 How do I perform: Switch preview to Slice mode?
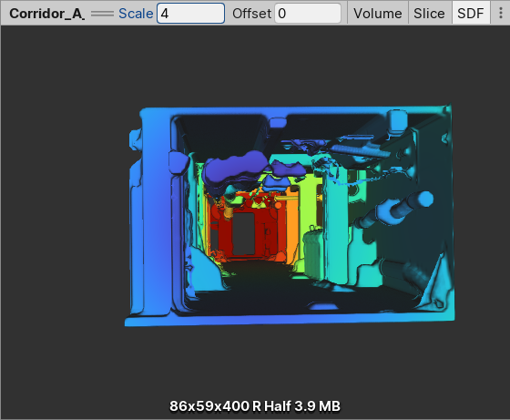click(x=429, y=14)
